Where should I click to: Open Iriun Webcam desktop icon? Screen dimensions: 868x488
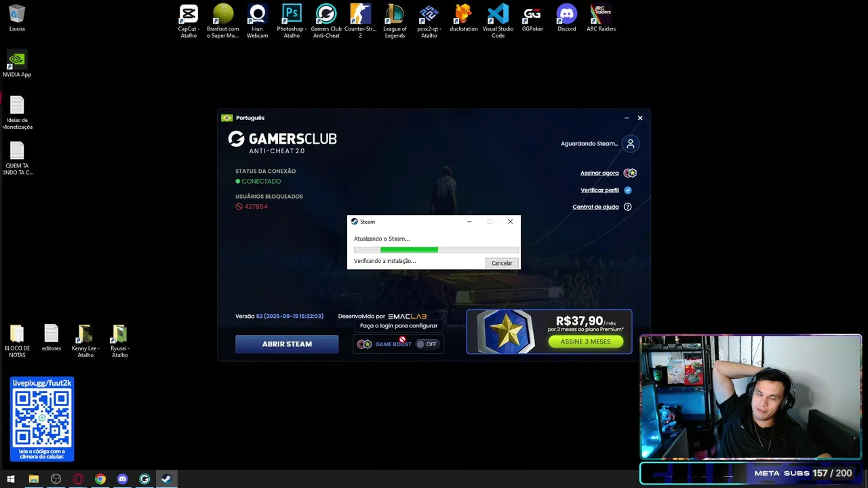pos(257,21)
